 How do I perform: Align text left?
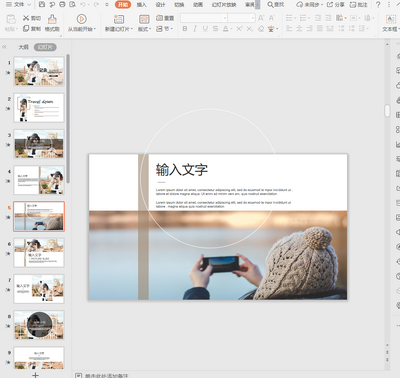tap(289, 29)
